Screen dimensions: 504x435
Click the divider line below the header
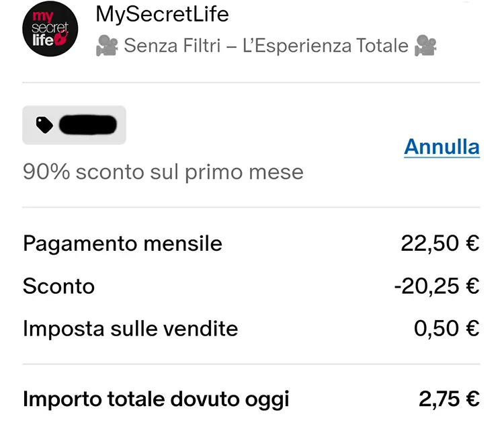(251, 83)
